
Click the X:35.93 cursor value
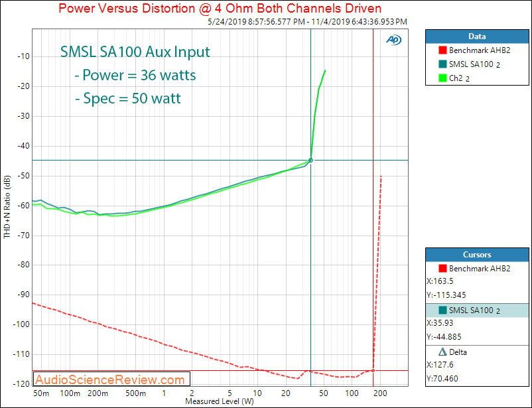tap(440, 323)
